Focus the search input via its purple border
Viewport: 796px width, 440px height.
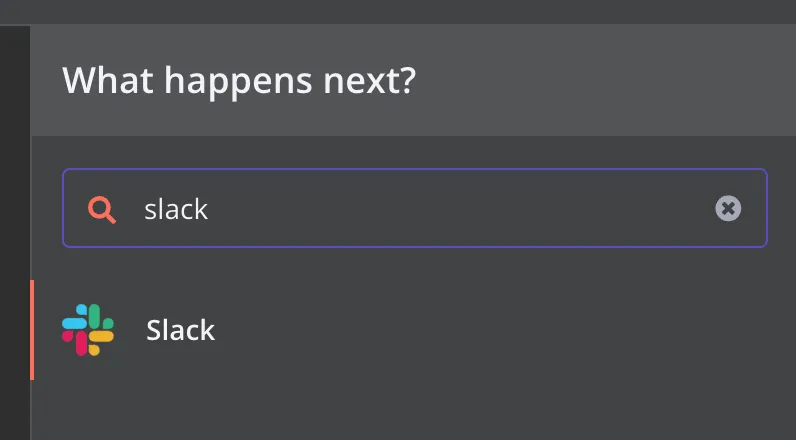(x=415, y=169)
